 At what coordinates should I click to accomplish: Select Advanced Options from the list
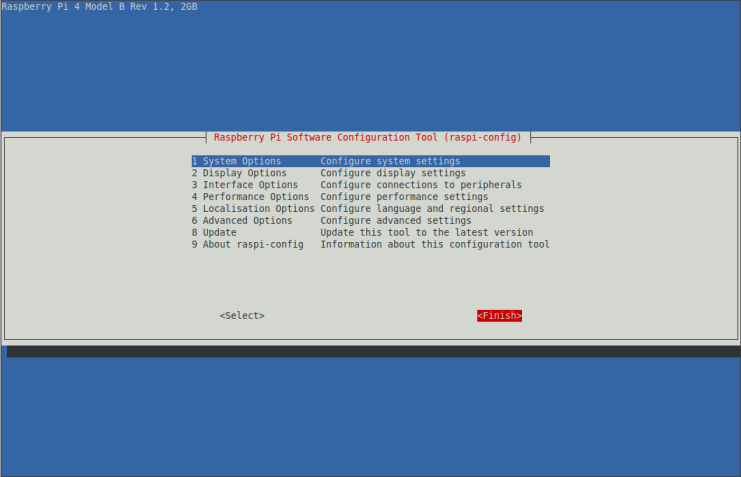(x=242, y=221)
